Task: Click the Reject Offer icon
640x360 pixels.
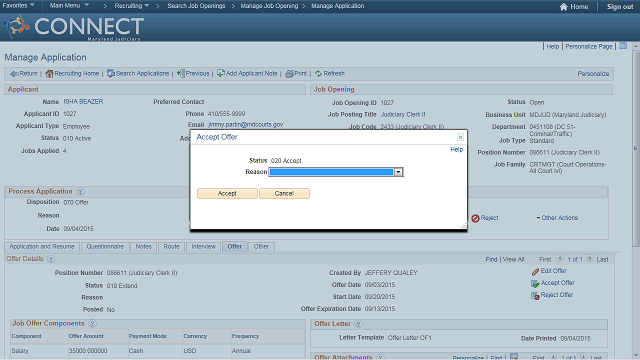Action: 535,296
